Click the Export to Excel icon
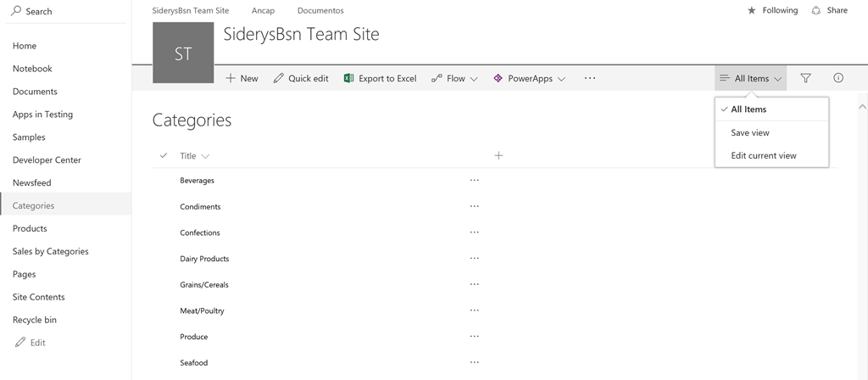The width and height of the screenshot is (868, 380). tap(348, 78)
